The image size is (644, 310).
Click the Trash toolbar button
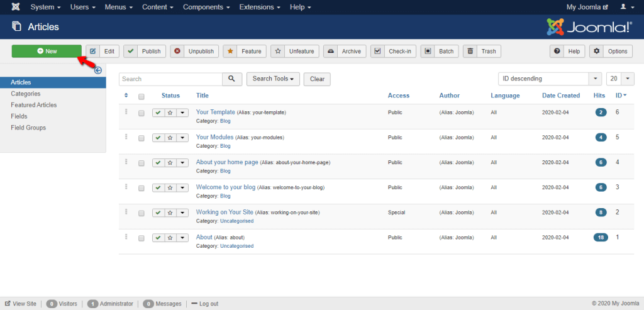482,52
